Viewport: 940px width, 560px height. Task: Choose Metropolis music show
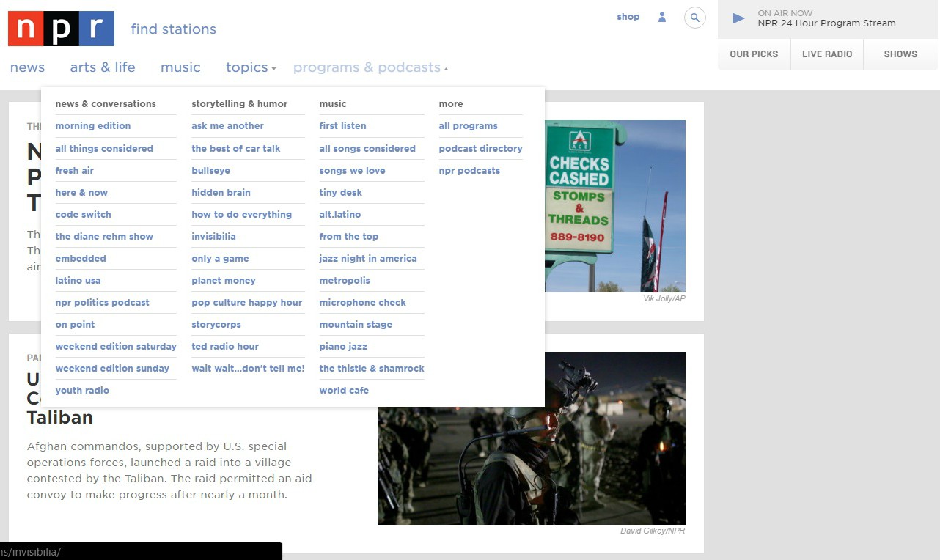pos(345,280)
